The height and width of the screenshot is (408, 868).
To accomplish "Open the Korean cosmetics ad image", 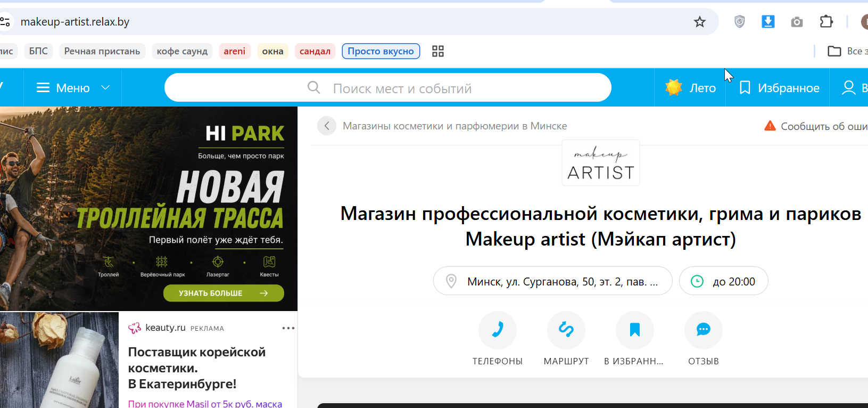I will click(59, 360).
